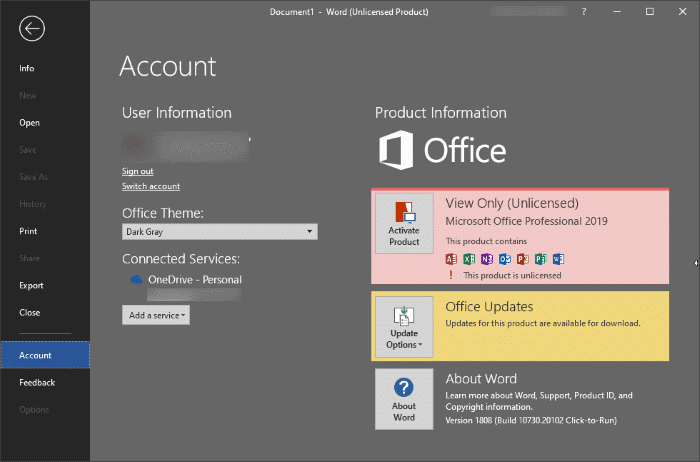Screen dimensions: 700x462
Task: Maximize the Word window
Action: point(650,12)
